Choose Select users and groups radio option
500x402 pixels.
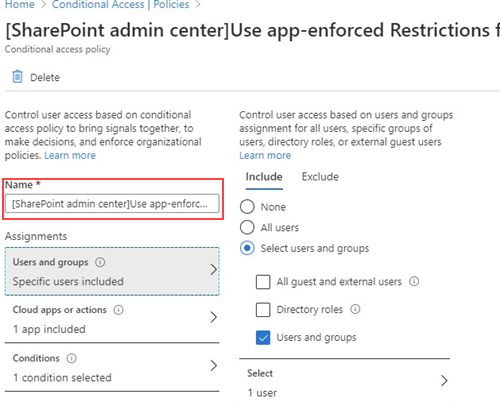point(247,248)
